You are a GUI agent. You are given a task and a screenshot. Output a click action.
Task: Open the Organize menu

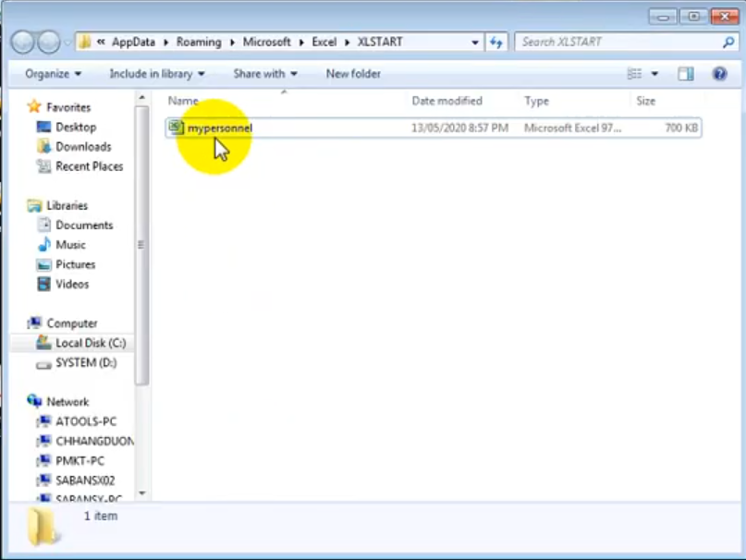pos(53,74)
